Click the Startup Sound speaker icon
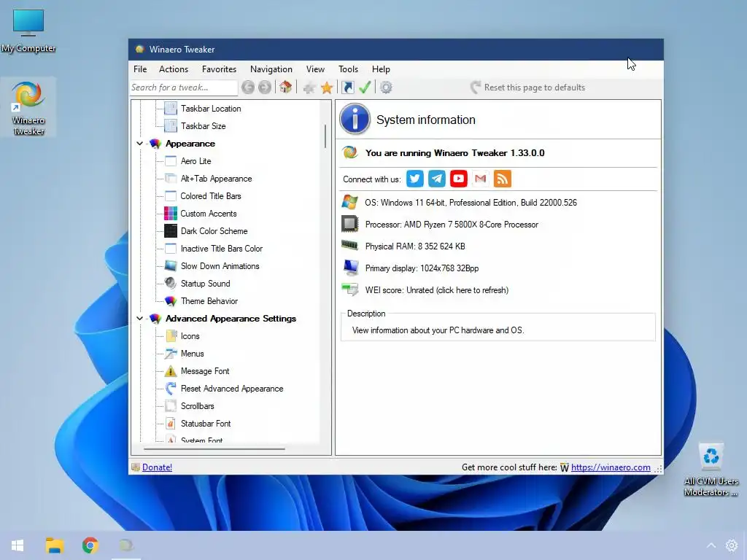 171,284
